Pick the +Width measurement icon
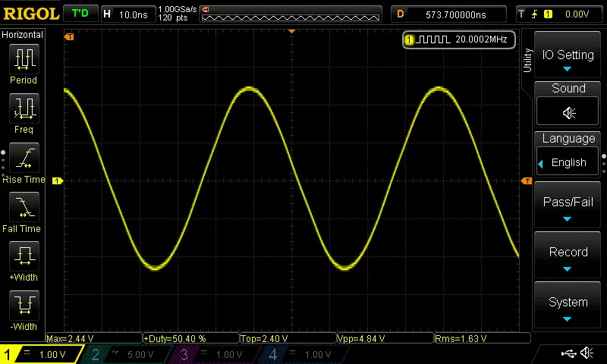The width and height of the screenshot is (607, 364). (x=24, y=258)
